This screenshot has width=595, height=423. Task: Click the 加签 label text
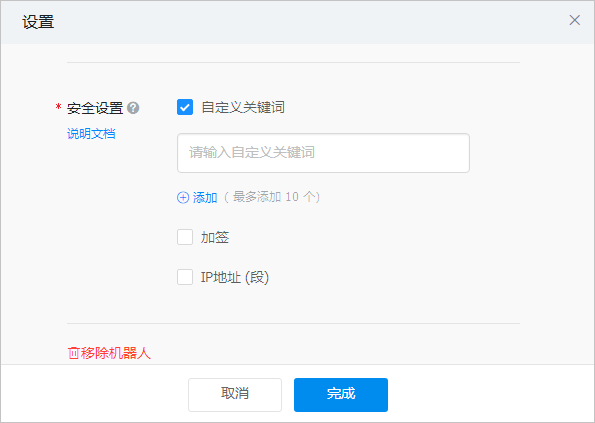coord(215,237)
